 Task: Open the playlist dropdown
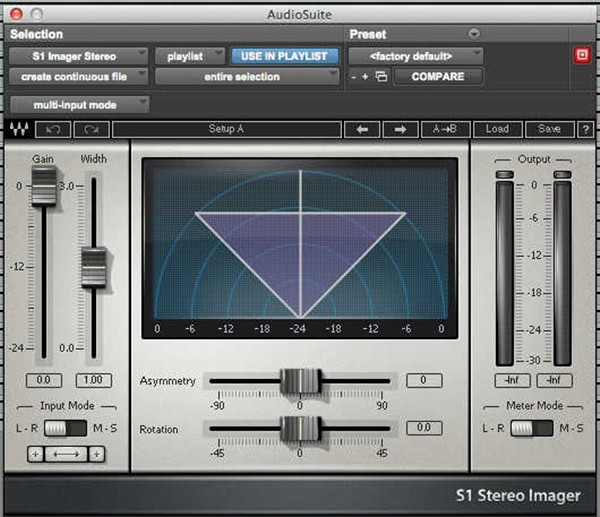tap(190, 56)
